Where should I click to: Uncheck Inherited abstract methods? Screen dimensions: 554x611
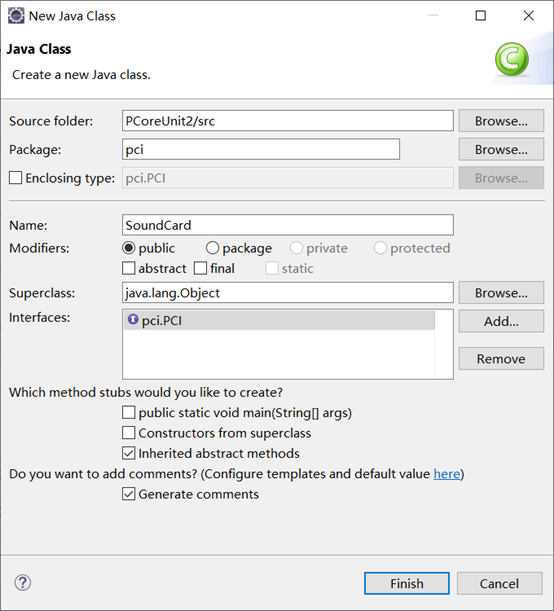(x=129, y=453)
